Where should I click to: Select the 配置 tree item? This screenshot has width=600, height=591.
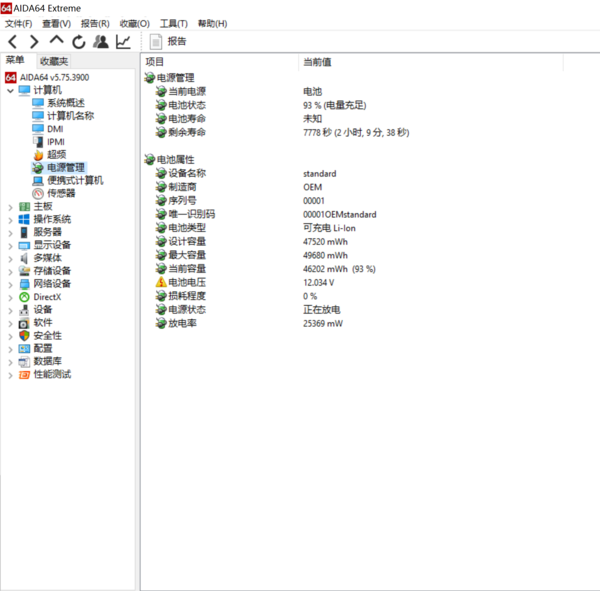tap(43, 349)
